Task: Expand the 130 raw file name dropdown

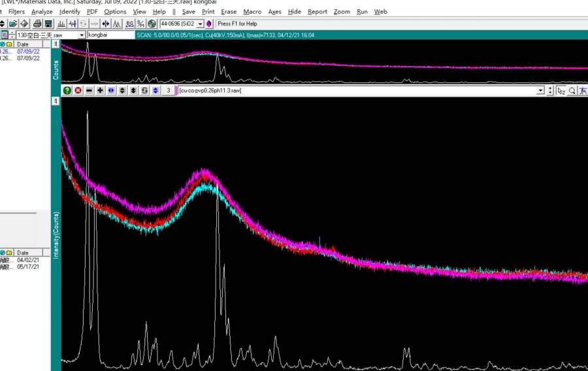Action: [82, 35]
